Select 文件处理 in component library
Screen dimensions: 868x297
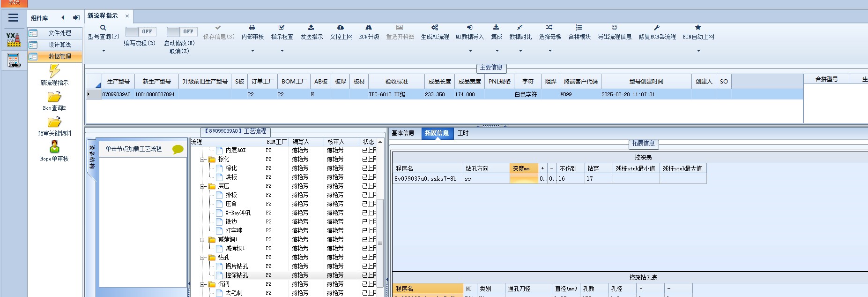pos(55,33)
